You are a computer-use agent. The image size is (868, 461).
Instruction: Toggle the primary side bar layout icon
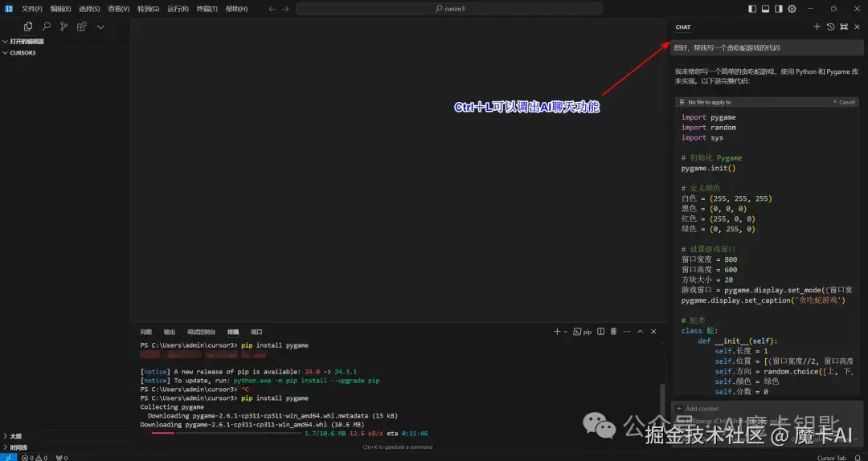point(751,9)
